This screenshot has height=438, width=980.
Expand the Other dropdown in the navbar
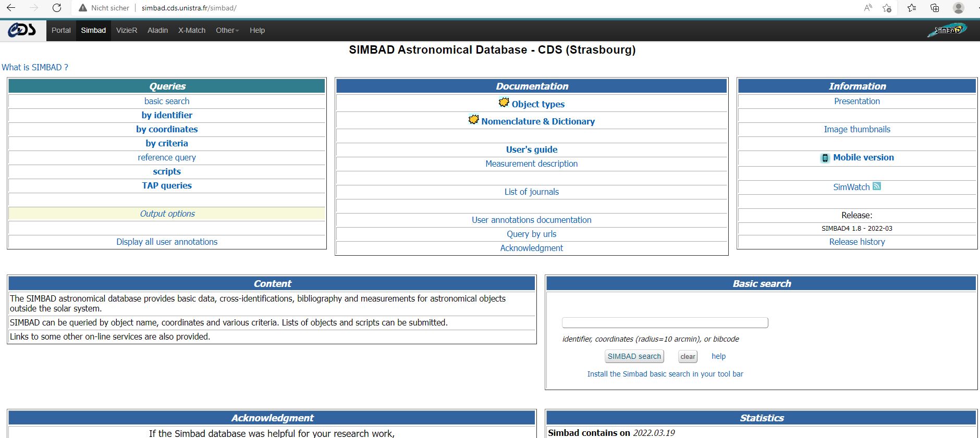coord(227,30)
